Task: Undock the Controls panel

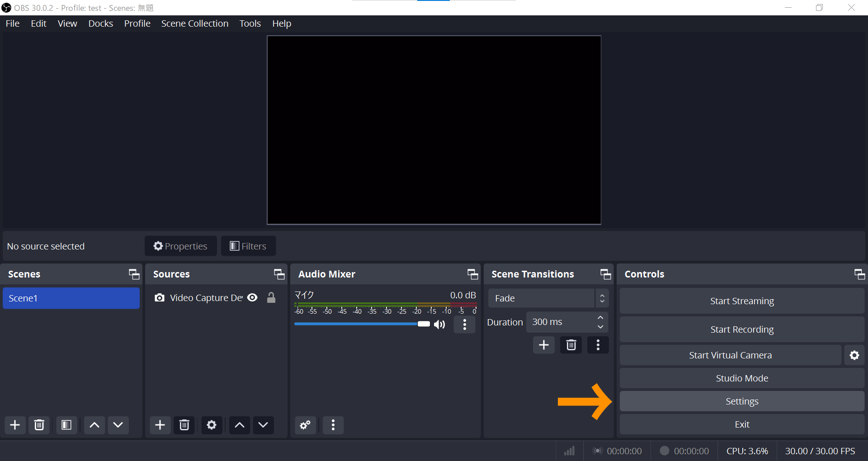Action: [860, 274]
